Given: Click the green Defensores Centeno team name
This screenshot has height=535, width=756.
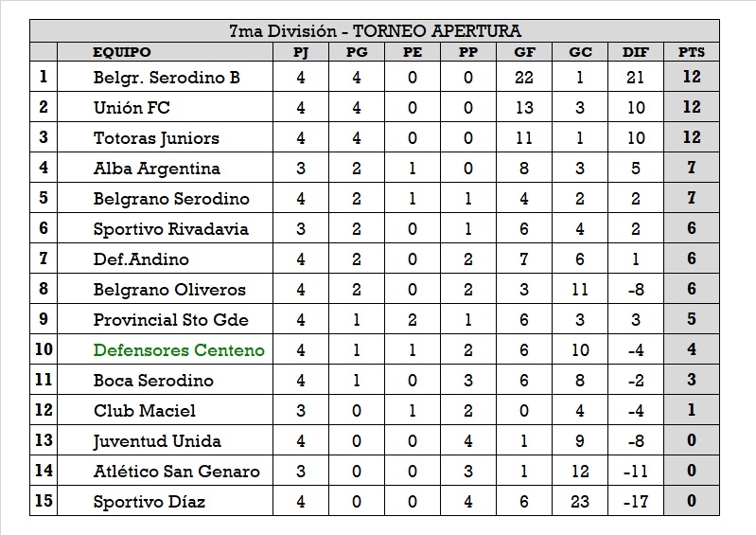Looking at the screenshot, I should coord(179,350).
